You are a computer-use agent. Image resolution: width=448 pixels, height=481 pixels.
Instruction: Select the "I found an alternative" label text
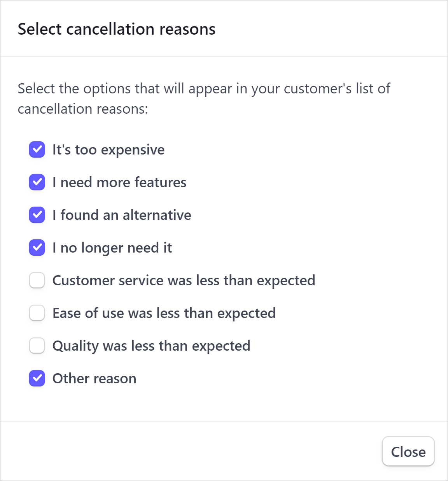pos(122,215)
